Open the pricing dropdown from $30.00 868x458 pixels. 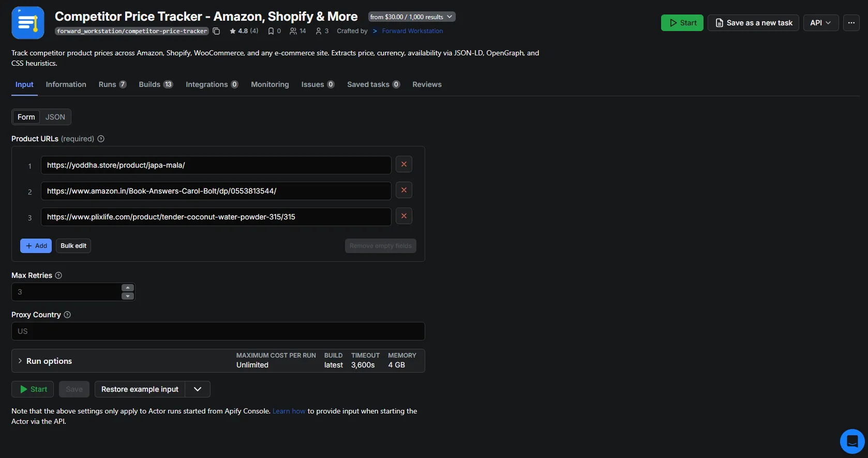(x=412, y=17)
